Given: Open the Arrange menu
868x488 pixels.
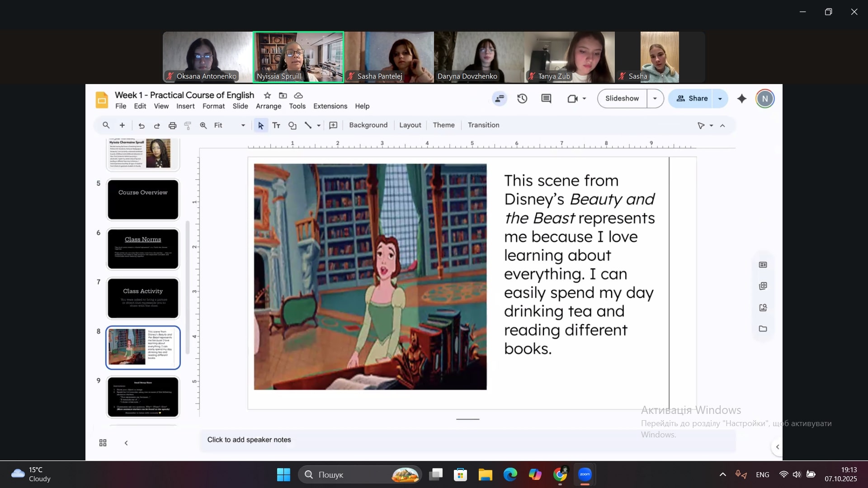Looking at the screenshot, I should [x=268, y=106].
